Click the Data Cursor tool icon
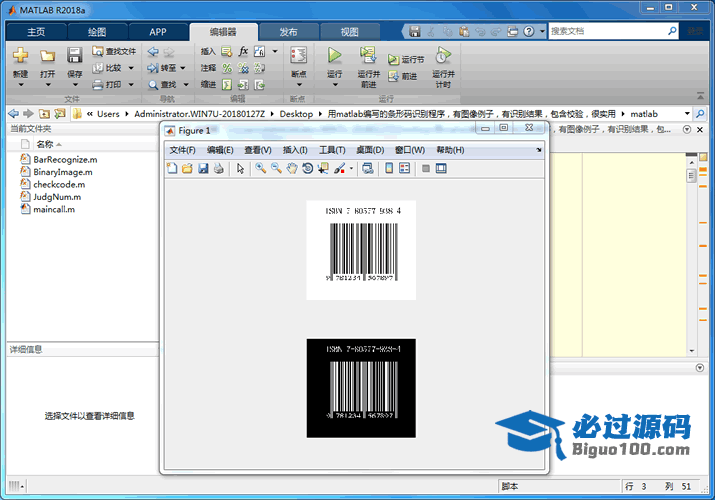This screenshot has width=715, height=500. [322, 169]
